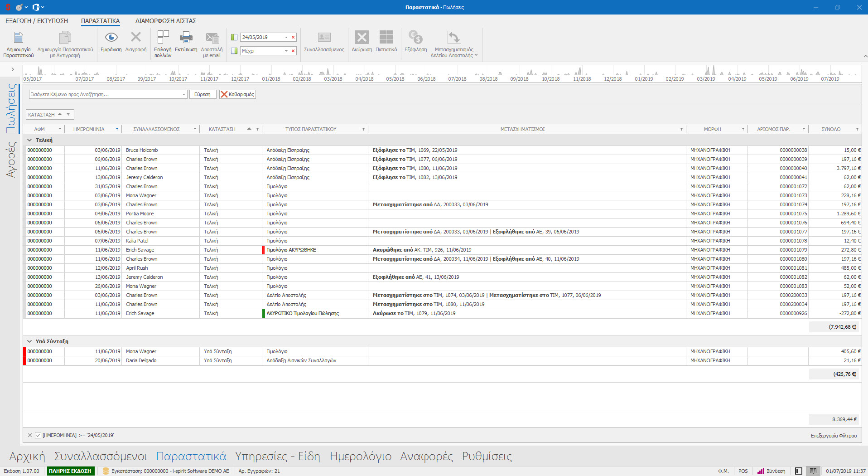Toggle the ΗΜΕΡΟΜΗΝΙΑ filter checkbox
Viewport: 868px width, 476px height.
tap(38, 435)
